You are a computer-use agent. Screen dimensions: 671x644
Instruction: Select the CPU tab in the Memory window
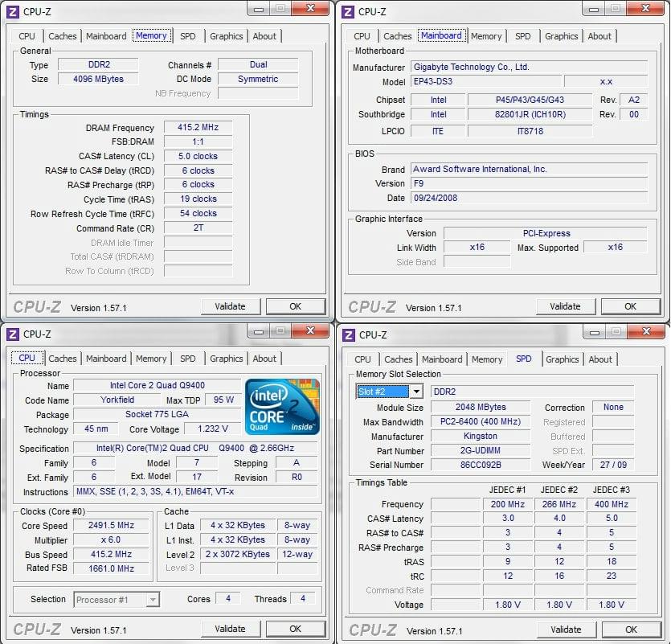(27, 36)
